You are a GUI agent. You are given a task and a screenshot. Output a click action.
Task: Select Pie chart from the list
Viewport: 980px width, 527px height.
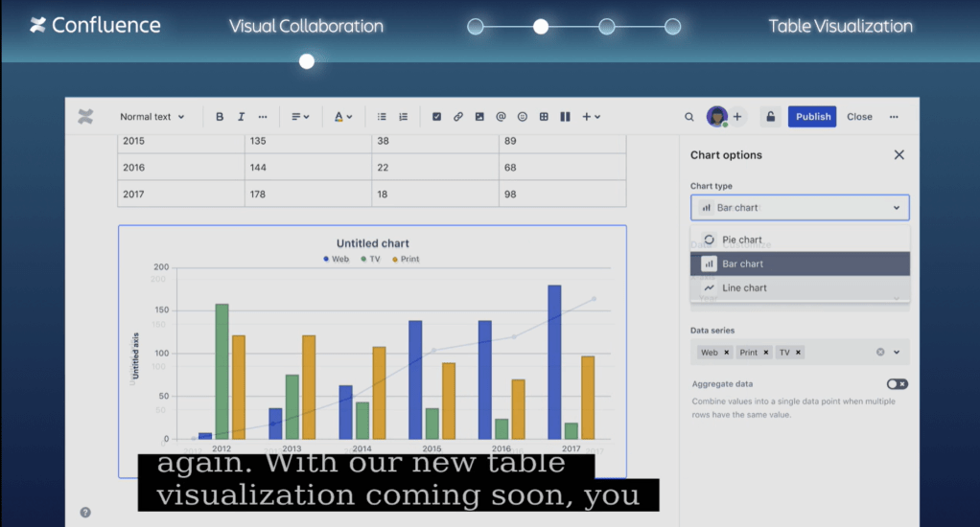[741, 240]
